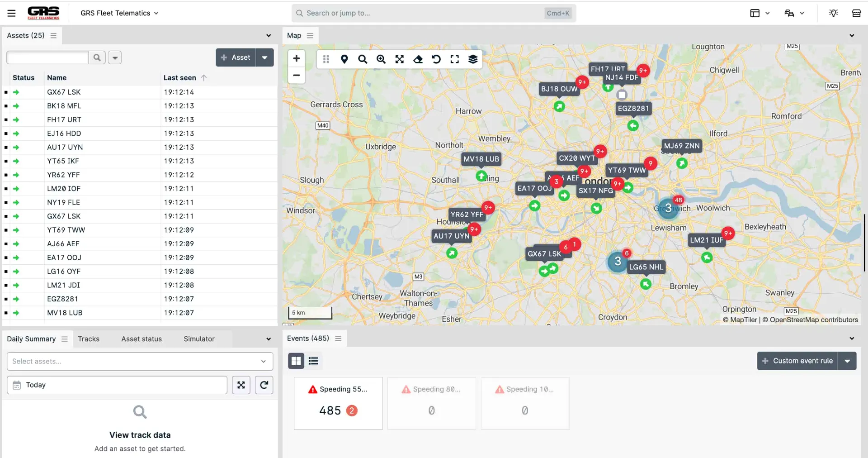Select the map pin marker tool
The width and height of the screenshot is (868, 458).
tap(344, 59)
